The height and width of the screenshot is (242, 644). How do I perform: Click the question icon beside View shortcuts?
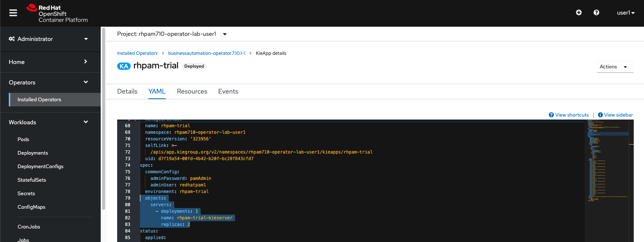pyautogui.click(x=551, y=115)
